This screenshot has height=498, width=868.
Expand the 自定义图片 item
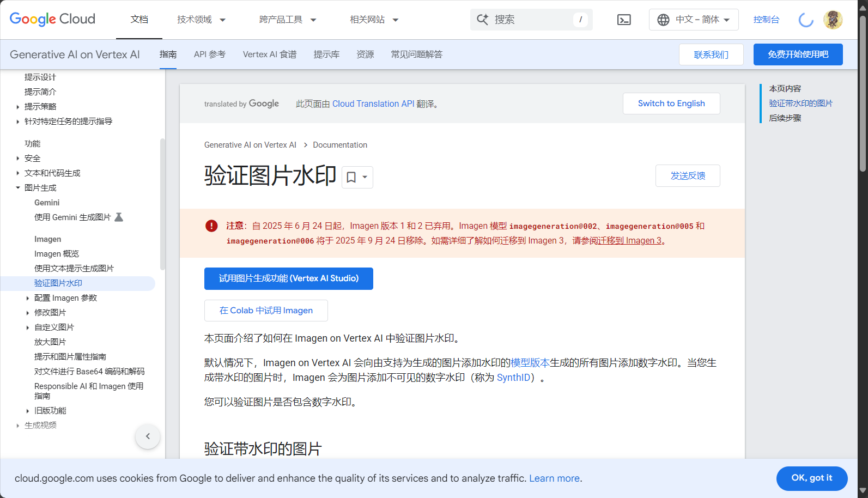(x=28, y=327)
